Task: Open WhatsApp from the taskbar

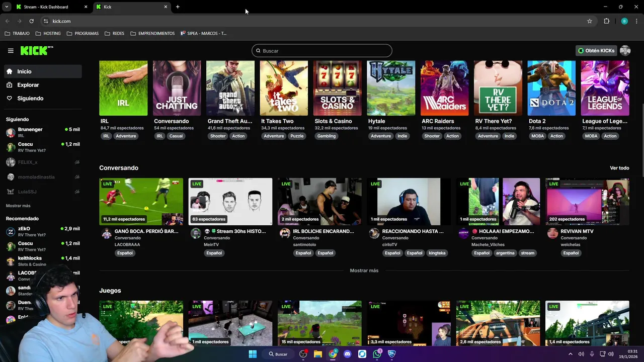Action: 377,354
